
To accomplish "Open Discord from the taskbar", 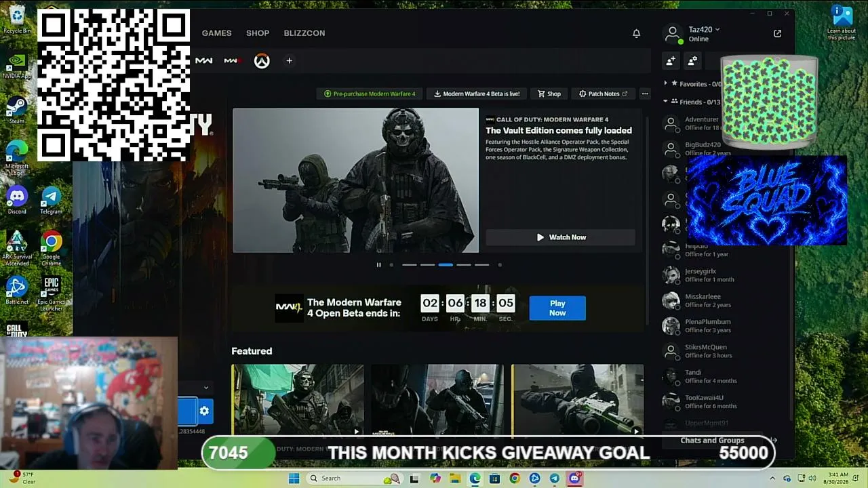I will coord(575,479).
